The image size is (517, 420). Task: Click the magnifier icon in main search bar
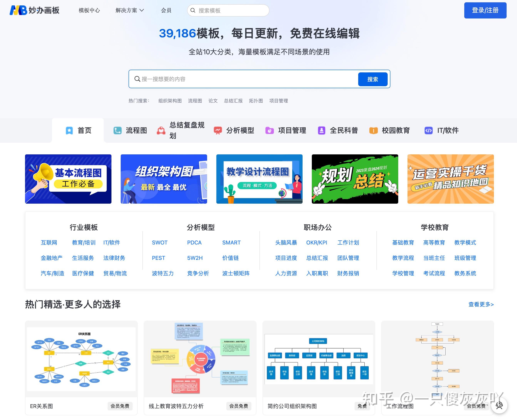(x=137, y=79)
